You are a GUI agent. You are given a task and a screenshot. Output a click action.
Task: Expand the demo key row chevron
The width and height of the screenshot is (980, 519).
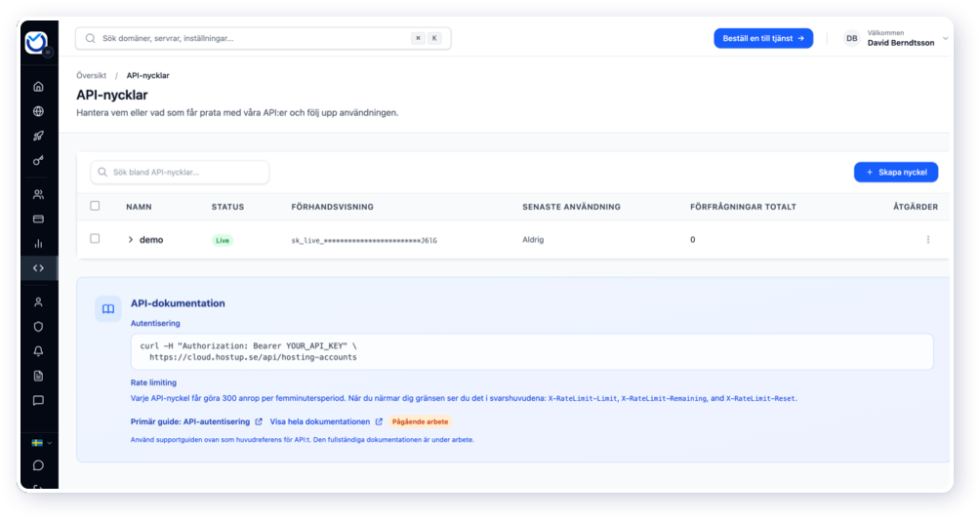coord(131,240)
